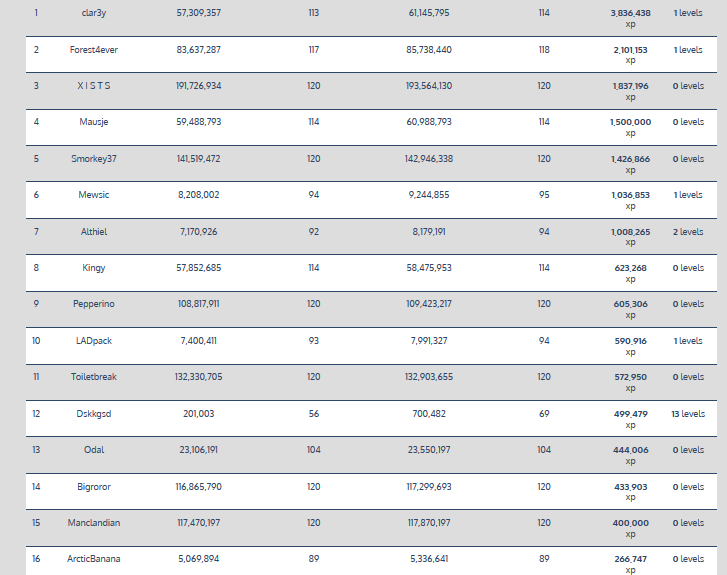Viewport: 727px width, 575px height.
Task: Click the Forest4ever player name
Action: click(94, 49)
